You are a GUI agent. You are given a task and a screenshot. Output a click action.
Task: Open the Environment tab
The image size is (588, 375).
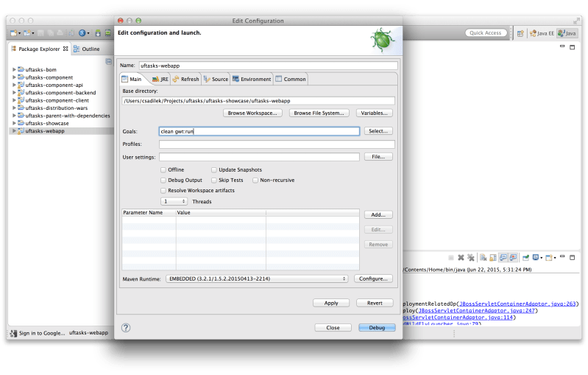252,80
